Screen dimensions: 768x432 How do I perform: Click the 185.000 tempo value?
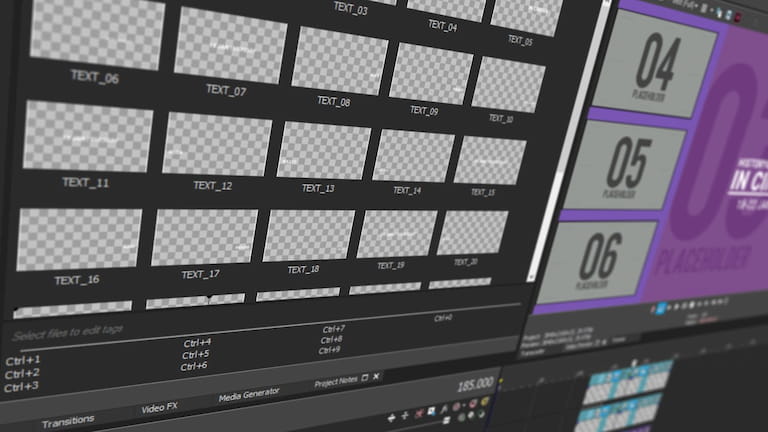(x=475, y=385)
